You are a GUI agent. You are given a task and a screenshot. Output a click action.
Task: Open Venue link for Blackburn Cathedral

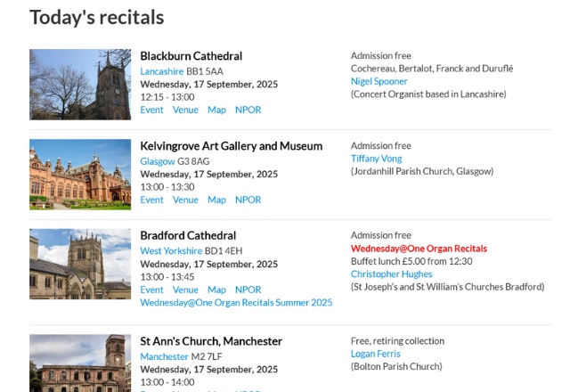(x=185, y=110)
